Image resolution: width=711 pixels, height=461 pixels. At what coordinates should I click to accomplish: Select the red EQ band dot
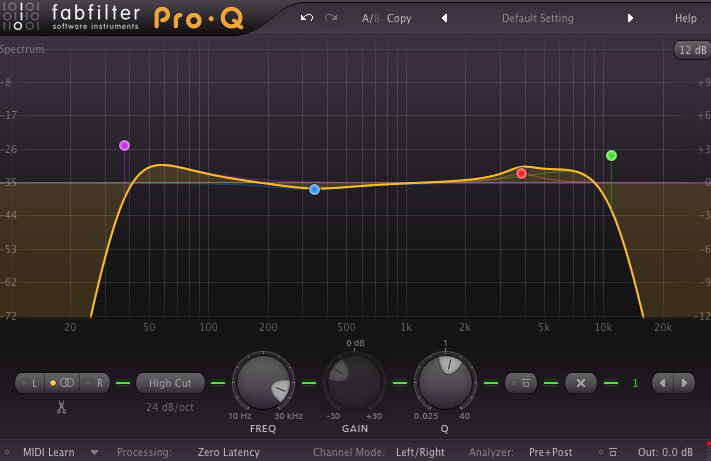pos(521,173)
